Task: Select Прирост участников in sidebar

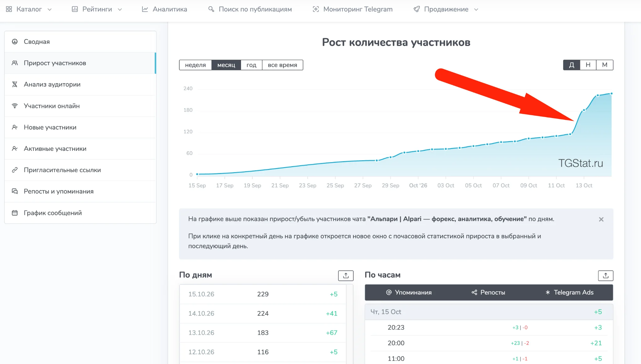Action: coord(80,63)
